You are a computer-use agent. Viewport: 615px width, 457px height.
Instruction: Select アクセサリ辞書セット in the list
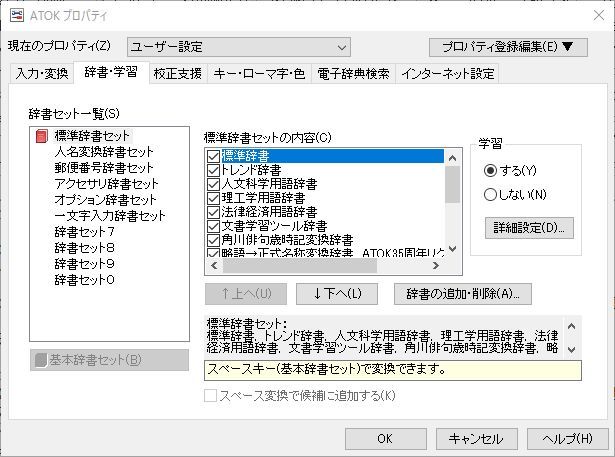pos(106,184)
